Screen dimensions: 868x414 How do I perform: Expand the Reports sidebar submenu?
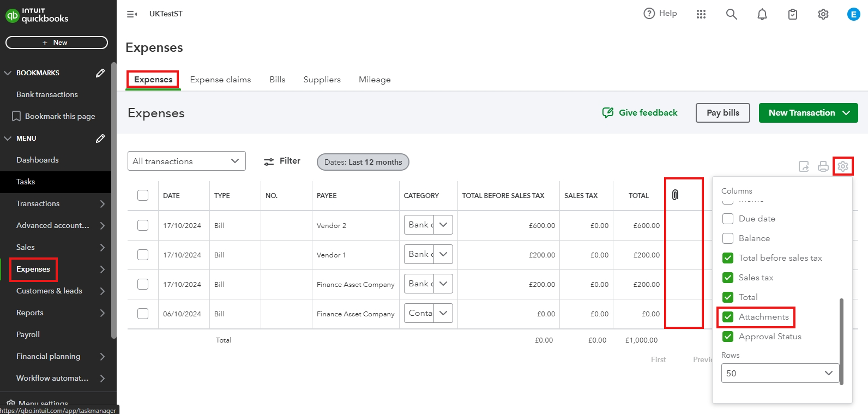[x=103, y=313]
